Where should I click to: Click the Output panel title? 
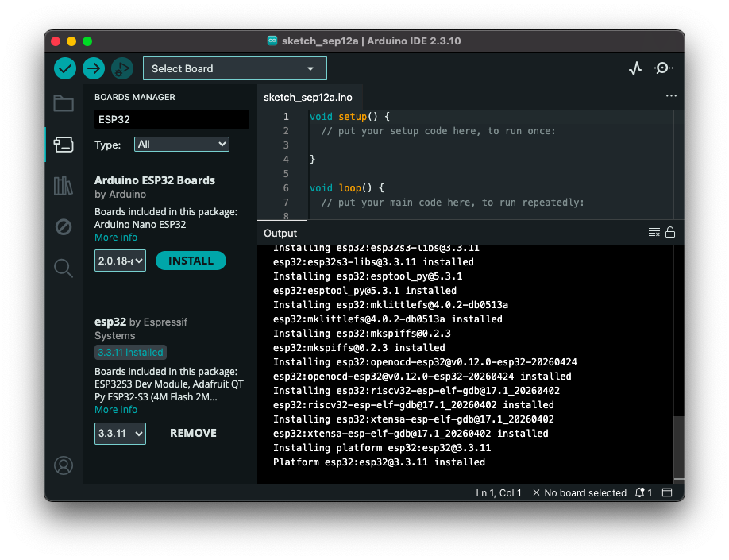(x=280, y=233)
